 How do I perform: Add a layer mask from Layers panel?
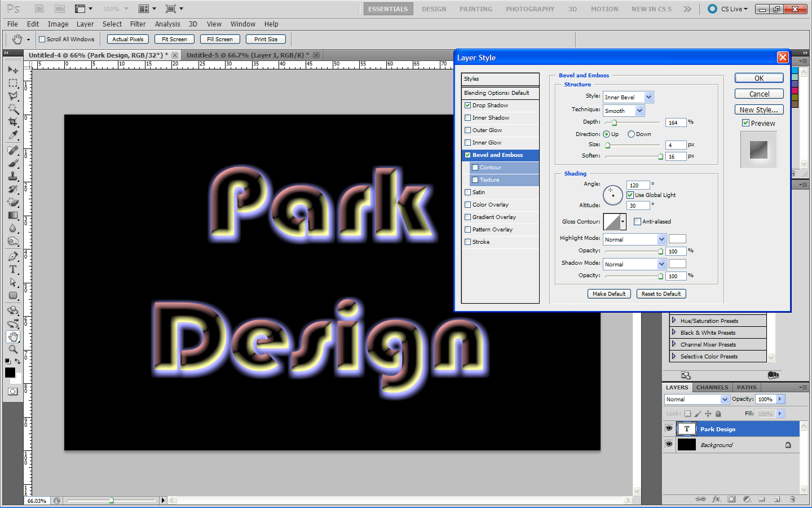click(x=731, y=499)
